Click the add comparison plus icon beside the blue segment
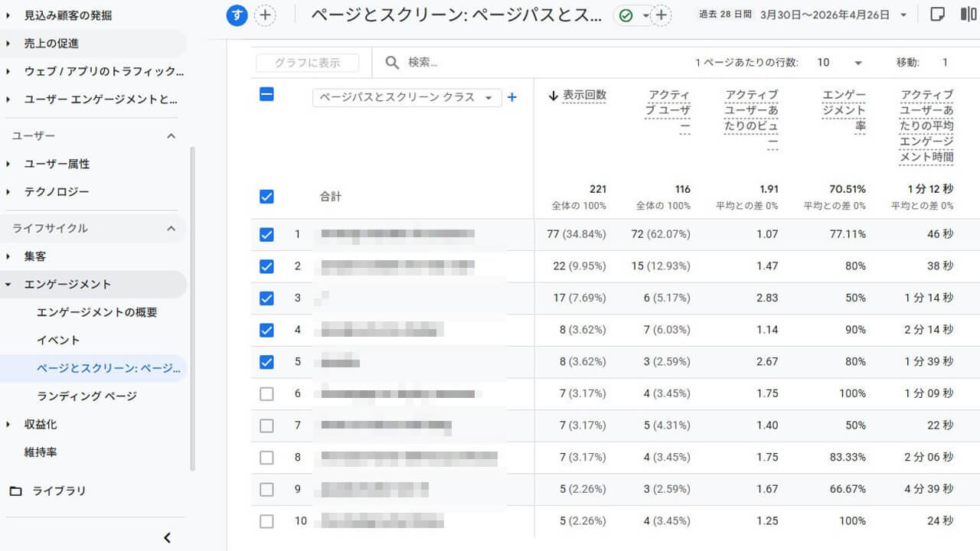980x551 pixels. pos(265,15)
